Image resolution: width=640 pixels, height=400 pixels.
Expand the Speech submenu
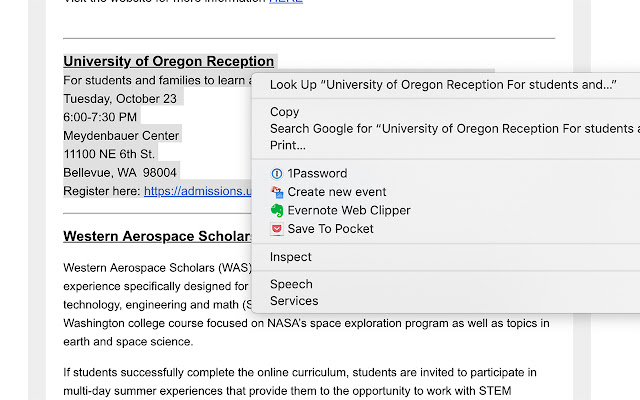(291, 284)
